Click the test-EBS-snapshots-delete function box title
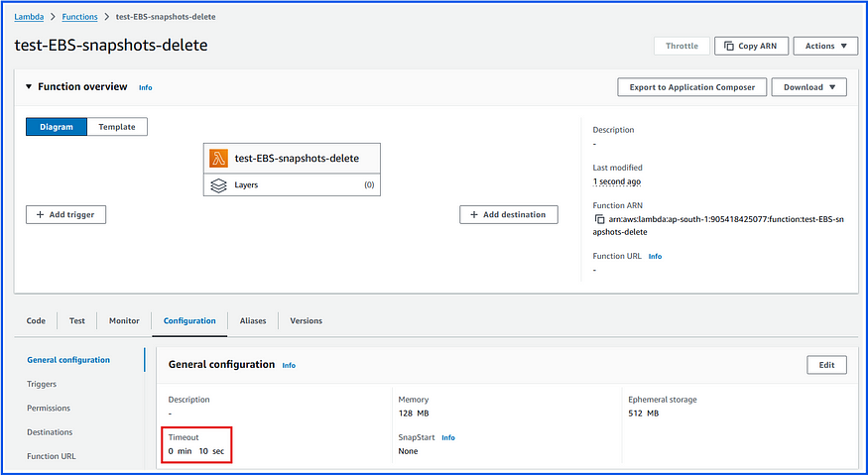Viewport: 868px width, 475px height. (x=297, y=159)
